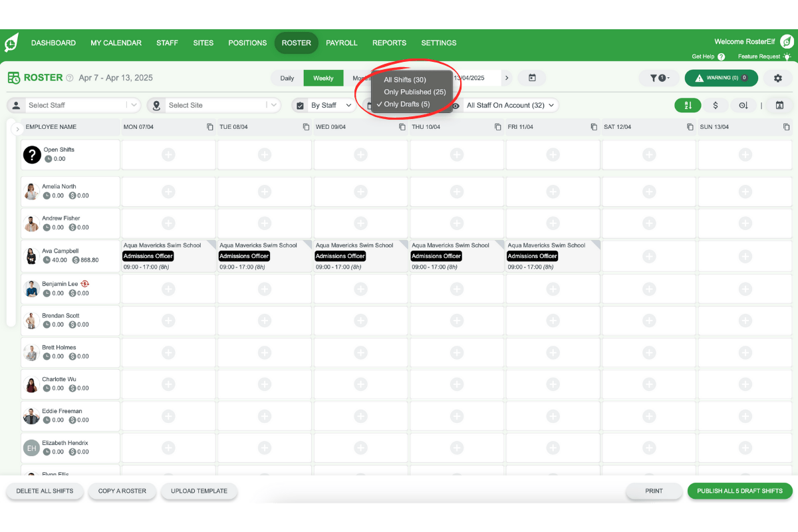Copy shifts in the MON 07/04 column
The height and width of the screenshot is (532, 798).
point(208,126)
